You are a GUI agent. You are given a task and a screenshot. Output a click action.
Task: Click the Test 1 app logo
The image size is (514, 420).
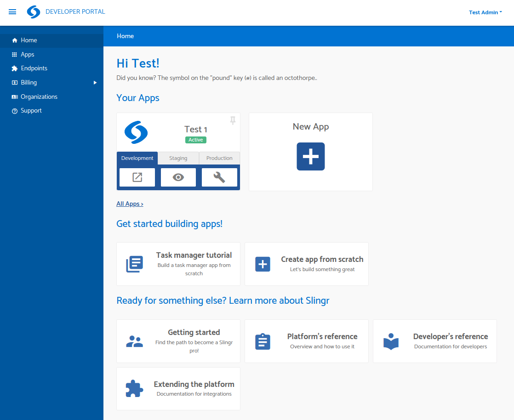[x=136, y=132]
